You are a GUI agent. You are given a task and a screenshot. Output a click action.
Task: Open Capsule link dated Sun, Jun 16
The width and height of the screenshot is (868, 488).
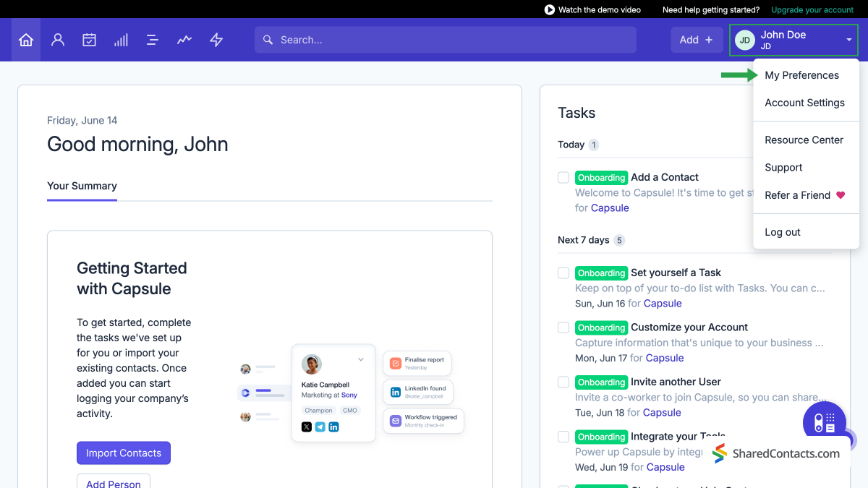coord(663,304)
